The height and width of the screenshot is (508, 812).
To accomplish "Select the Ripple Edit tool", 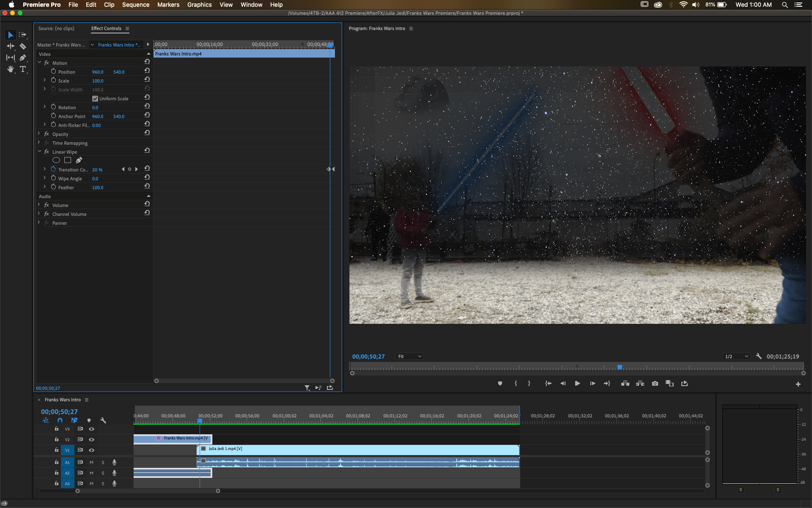I will [x=10, y=47].
